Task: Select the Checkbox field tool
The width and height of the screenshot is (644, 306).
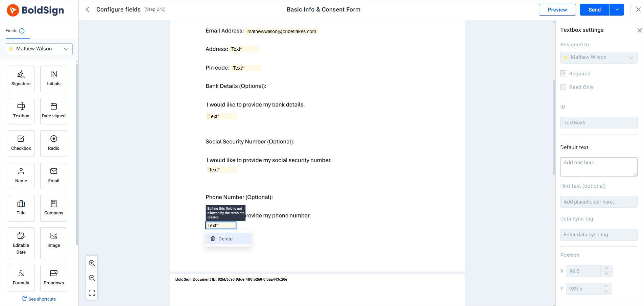Action: 21,143
